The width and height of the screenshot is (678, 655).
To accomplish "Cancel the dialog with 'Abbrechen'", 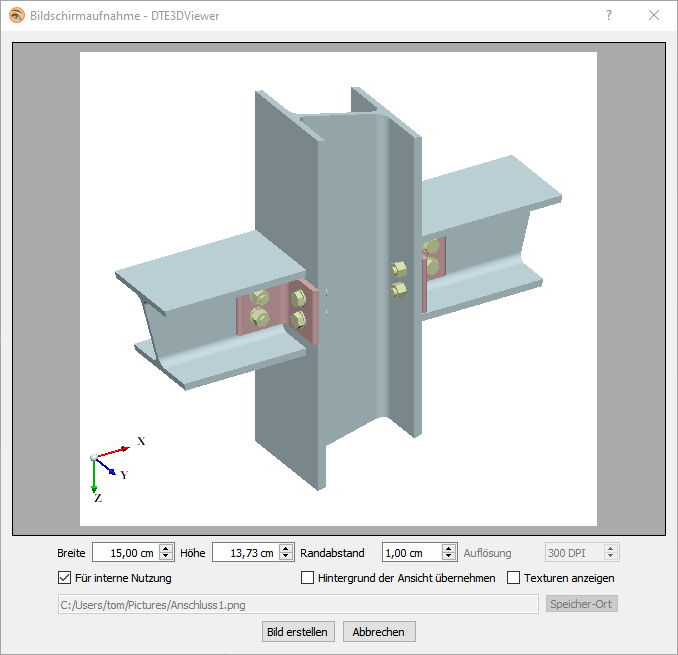I will 379,632.
